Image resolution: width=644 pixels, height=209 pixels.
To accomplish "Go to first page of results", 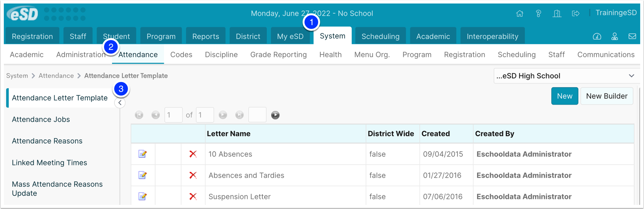I will [x=139, y=115].
